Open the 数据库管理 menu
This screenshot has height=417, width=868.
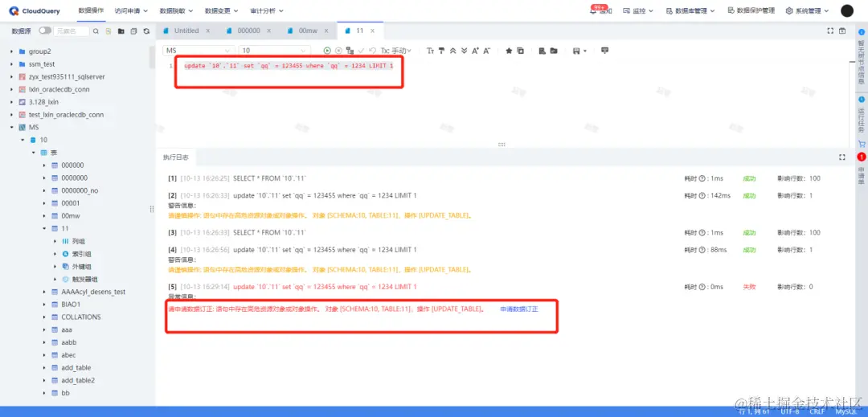(x=690, y=10)
